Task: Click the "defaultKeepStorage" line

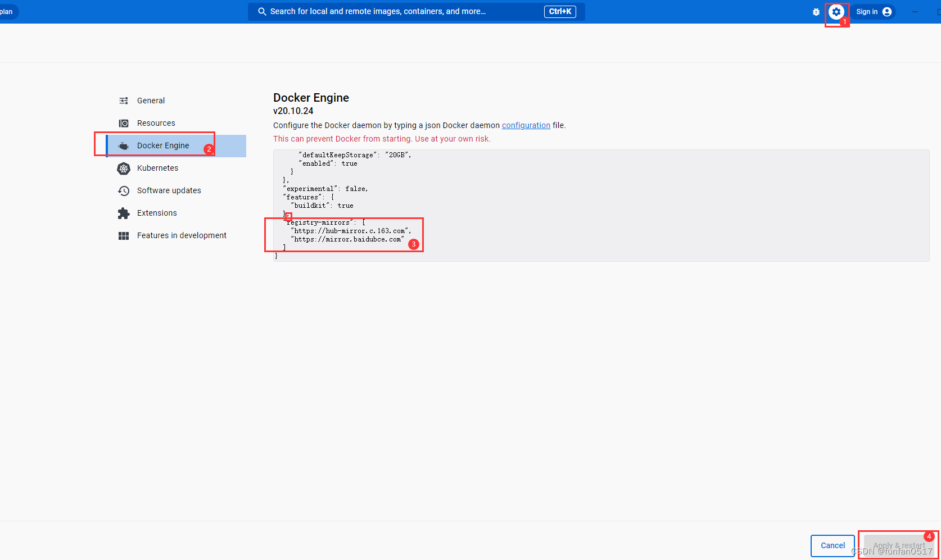Action: 355,155
